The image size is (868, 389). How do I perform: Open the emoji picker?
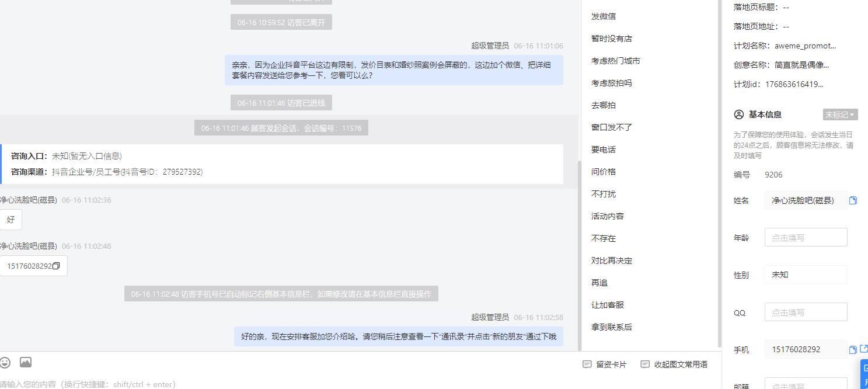click(5, 363)
